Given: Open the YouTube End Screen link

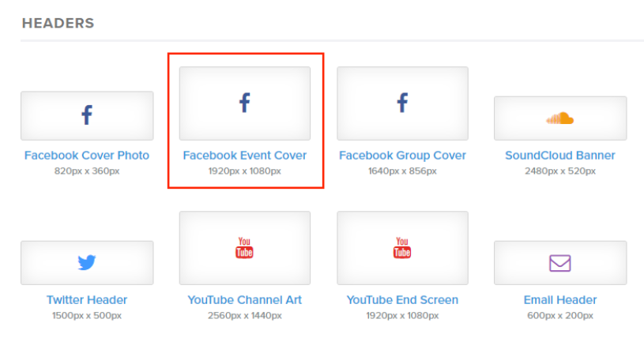Looking at the screenshot, I should coord(402,299).
